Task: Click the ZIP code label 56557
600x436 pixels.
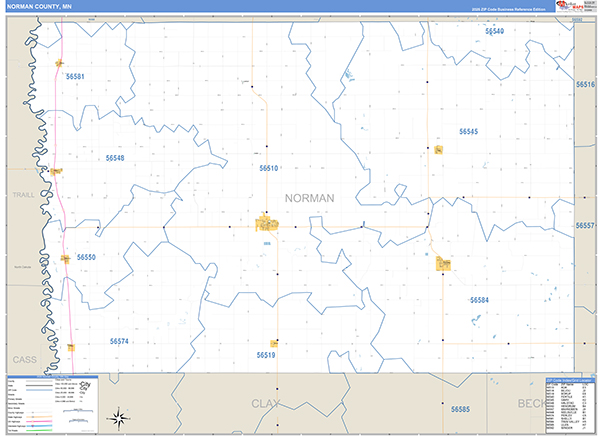Action: pos(585,226)
